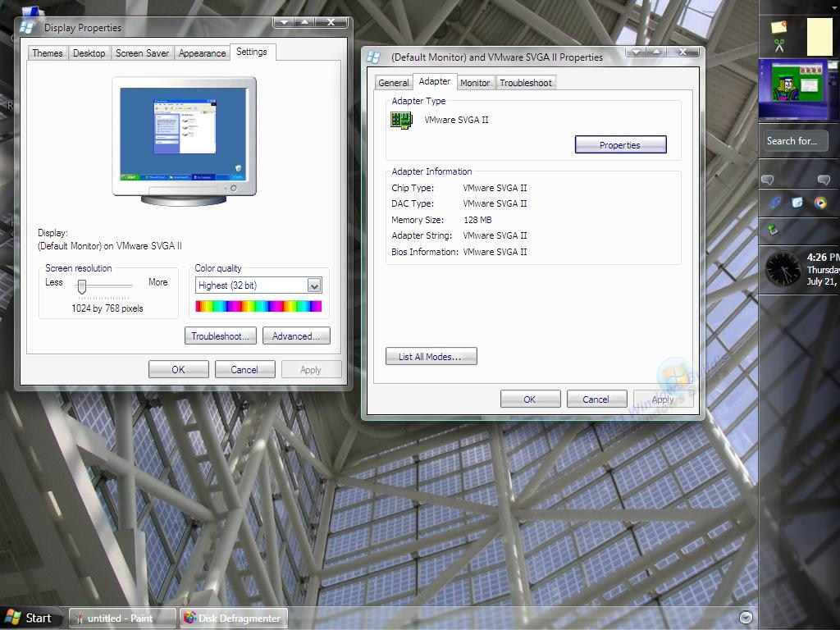
Task: Click the right speech bubble icon in sidebar
Action: click(x=824, y=180)
